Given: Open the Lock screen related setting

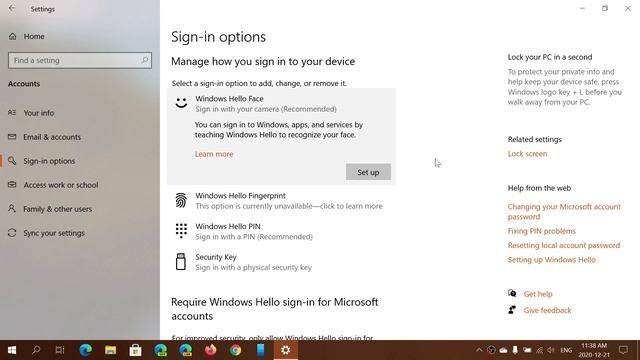Looking at the screenshot, I should click(527, 154).
